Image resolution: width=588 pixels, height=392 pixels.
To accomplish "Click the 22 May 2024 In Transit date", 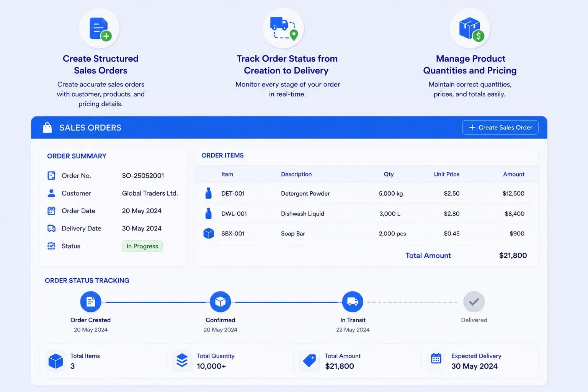I will (353, 330).
